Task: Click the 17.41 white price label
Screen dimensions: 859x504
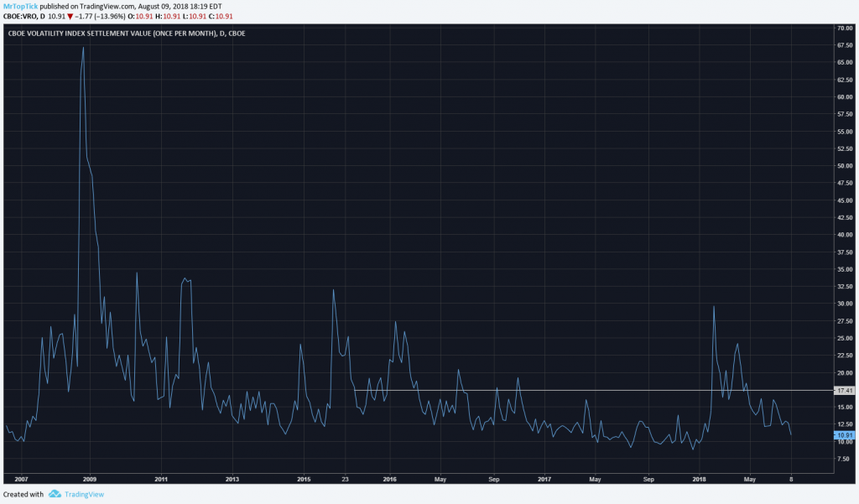Action: (844, 391)
